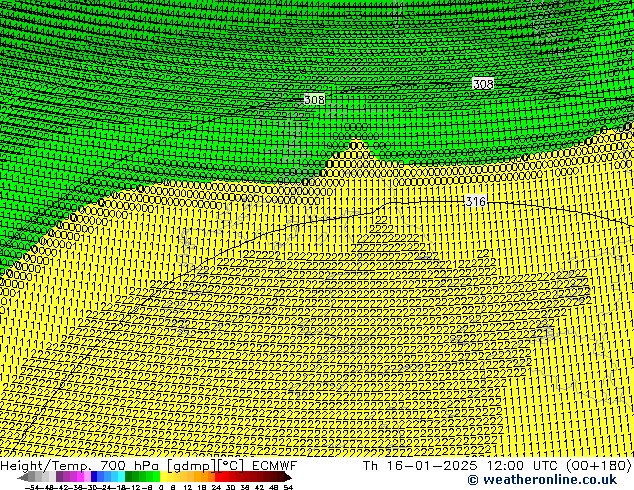Click the legend value 12
634x490 pixels.
click(x=188, y=487)
